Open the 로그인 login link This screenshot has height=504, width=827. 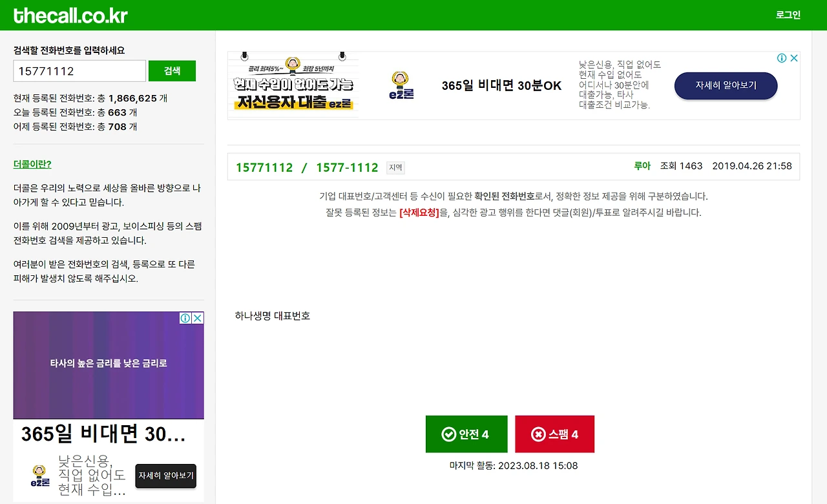[x=788, y=15]
